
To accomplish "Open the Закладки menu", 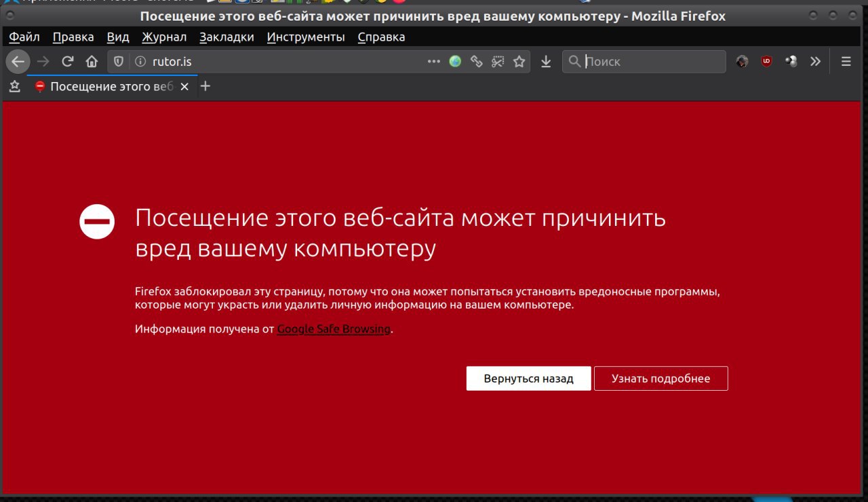I will [226, 37].
